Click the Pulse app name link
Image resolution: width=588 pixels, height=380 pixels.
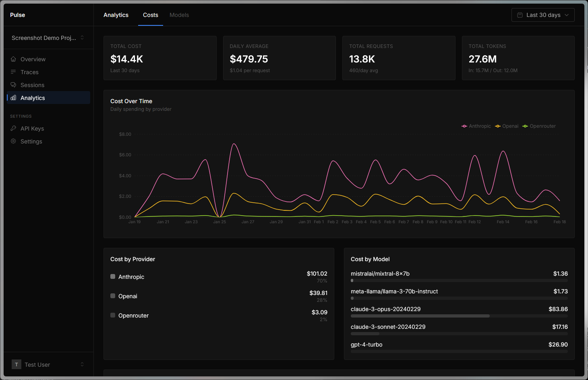pos(17,15)
